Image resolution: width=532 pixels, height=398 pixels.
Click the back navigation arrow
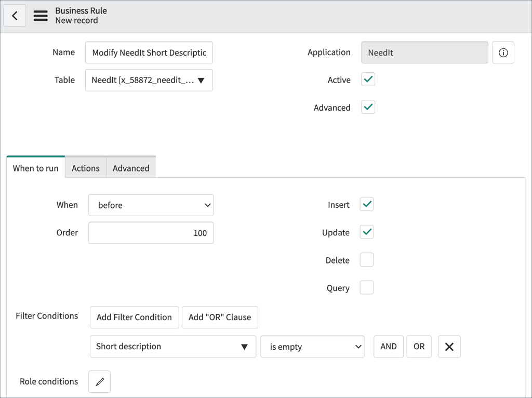point(15,15)
